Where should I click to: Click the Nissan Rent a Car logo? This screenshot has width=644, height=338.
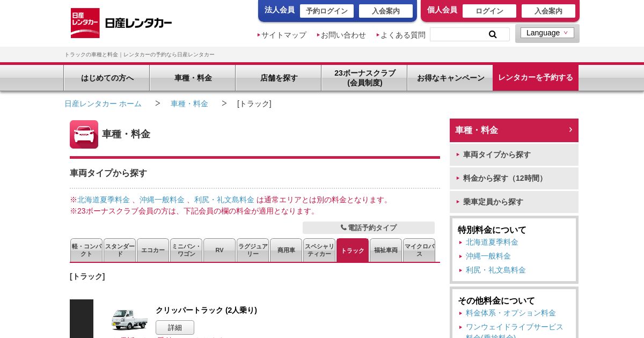click(121, 23)
